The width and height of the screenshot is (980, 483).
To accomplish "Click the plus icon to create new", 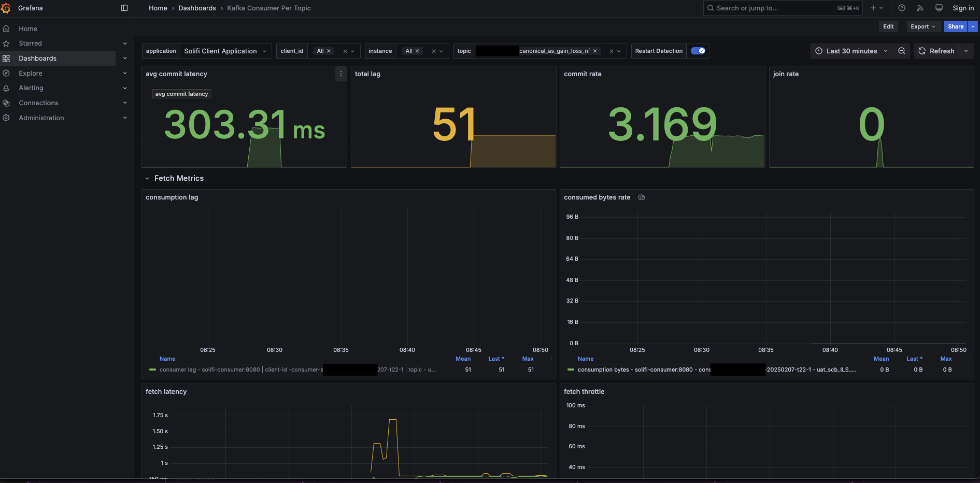I will 874,8.
